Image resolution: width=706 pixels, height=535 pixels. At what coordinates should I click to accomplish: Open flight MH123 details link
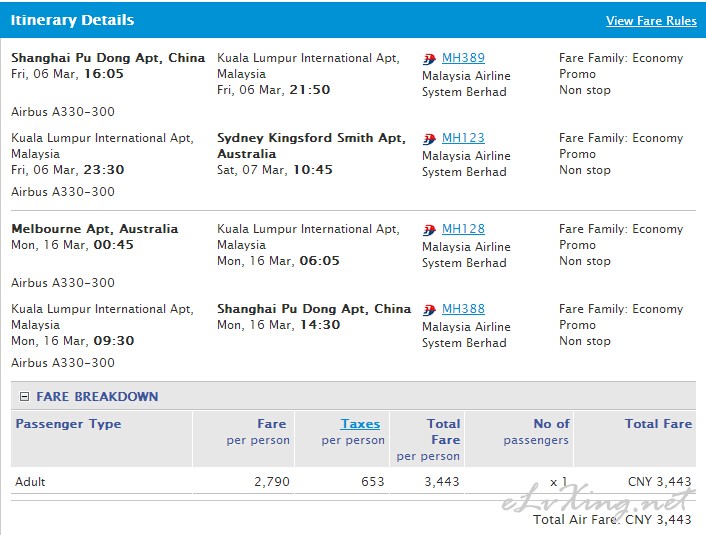click(x=463, y=138)
